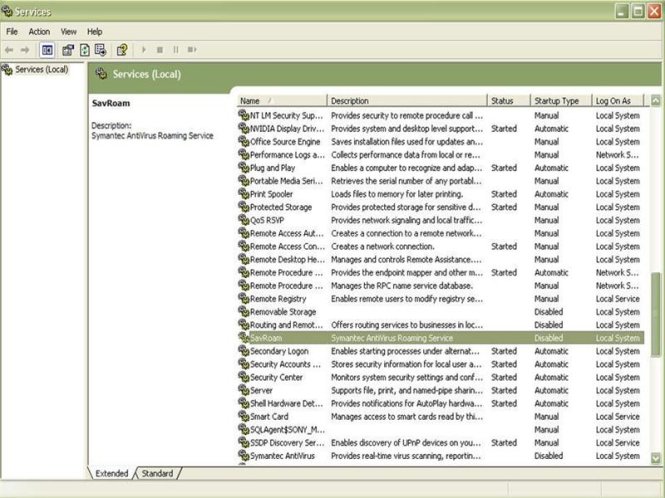The image size is (665, 498).
Task: Click the gear icon beside Symantec AntiVirus
Action: point(243,456)
